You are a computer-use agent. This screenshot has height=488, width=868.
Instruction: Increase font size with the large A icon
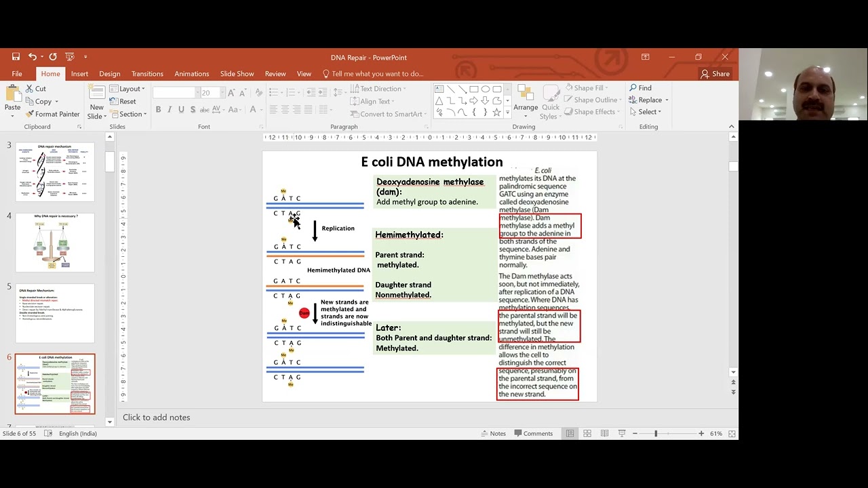[x=232, y=92]
